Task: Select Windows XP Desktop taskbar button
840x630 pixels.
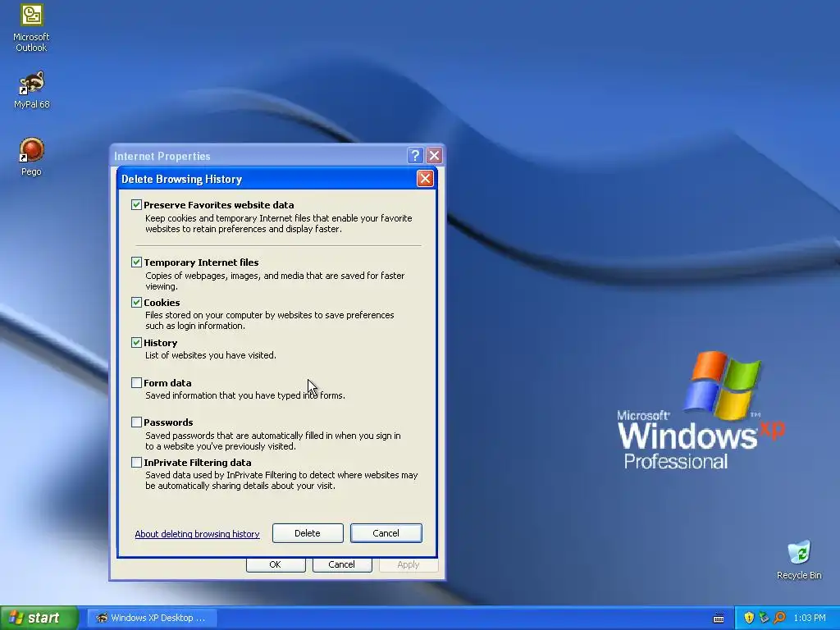Action: tap(152, 619)
